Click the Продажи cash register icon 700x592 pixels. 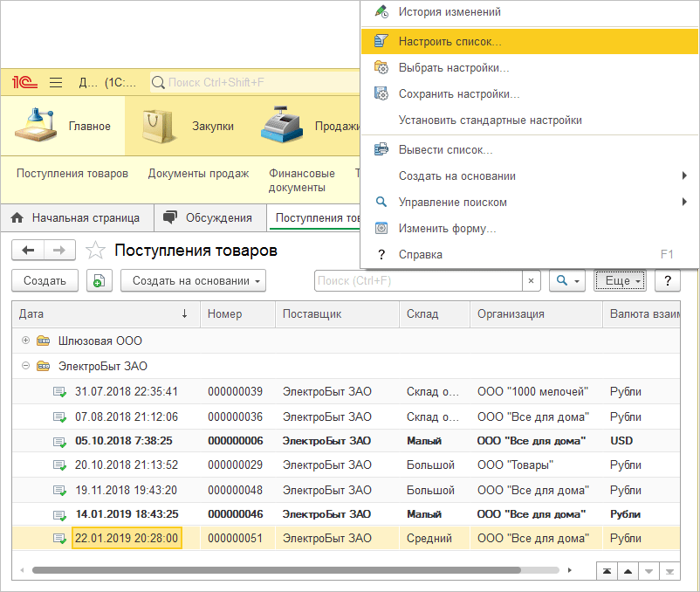tap(282, 125)
